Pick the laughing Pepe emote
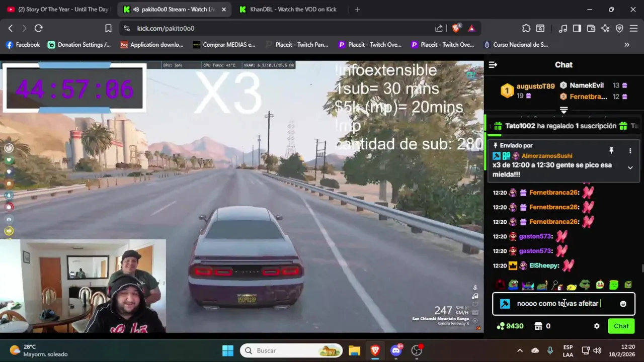 (x=513, y=285)
